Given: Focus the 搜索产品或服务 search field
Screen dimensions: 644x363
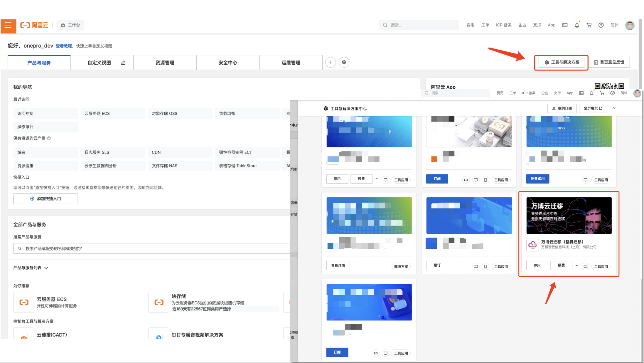Looking at the screenshot, I should click(152, 248).
